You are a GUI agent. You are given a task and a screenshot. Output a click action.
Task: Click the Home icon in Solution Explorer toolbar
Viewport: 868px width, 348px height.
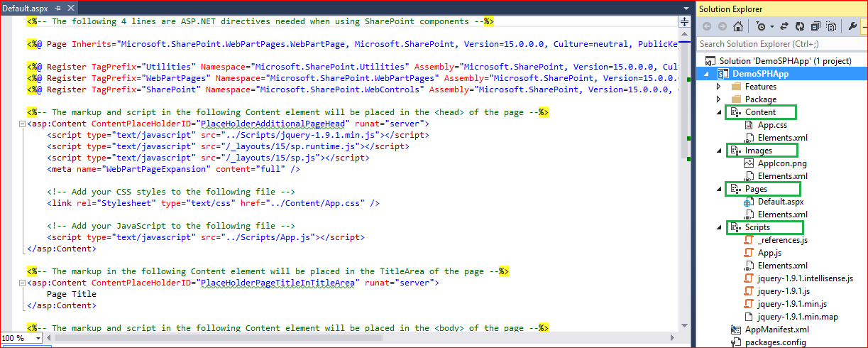click(738, 27)
